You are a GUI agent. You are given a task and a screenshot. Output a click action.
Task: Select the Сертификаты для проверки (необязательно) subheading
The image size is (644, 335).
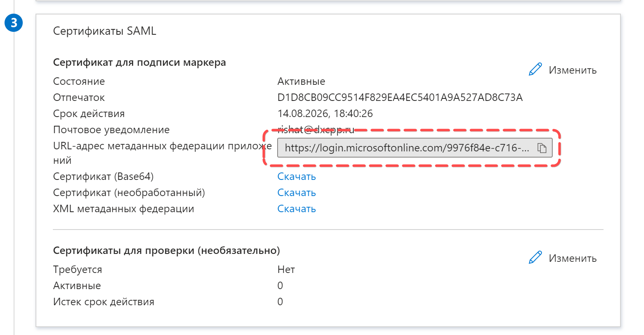click(x=166, y=251)
